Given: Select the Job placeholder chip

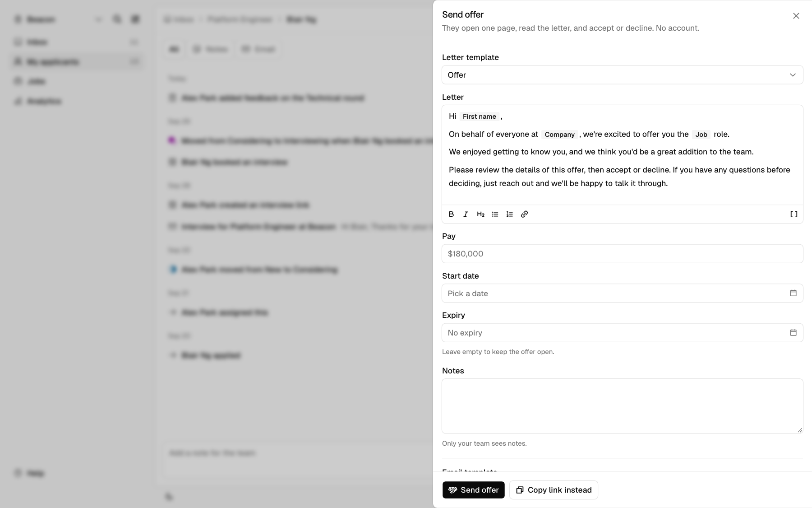Looking at the screenshot, I should click(x=701, y=135).
